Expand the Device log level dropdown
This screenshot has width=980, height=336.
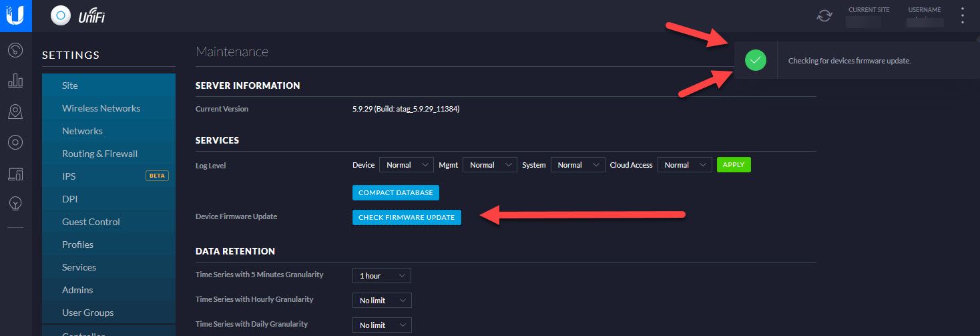[x=407, y=165]
